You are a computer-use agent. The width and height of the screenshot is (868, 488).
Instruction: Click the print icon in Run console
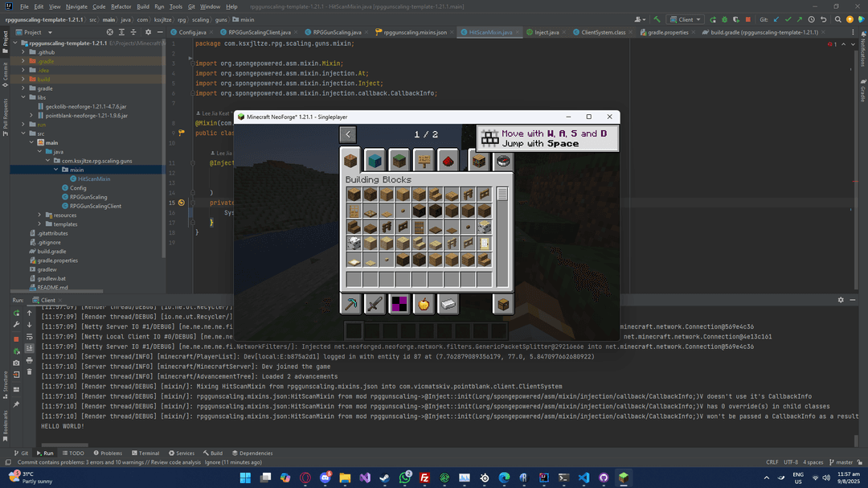pyautogui.click(x=30, y=361)
